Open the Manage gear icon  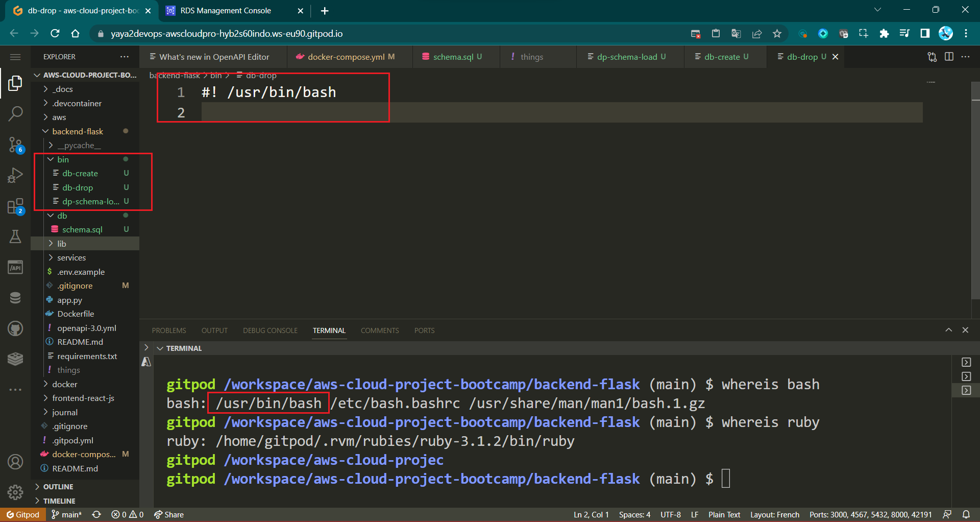(x=15, y=492)
